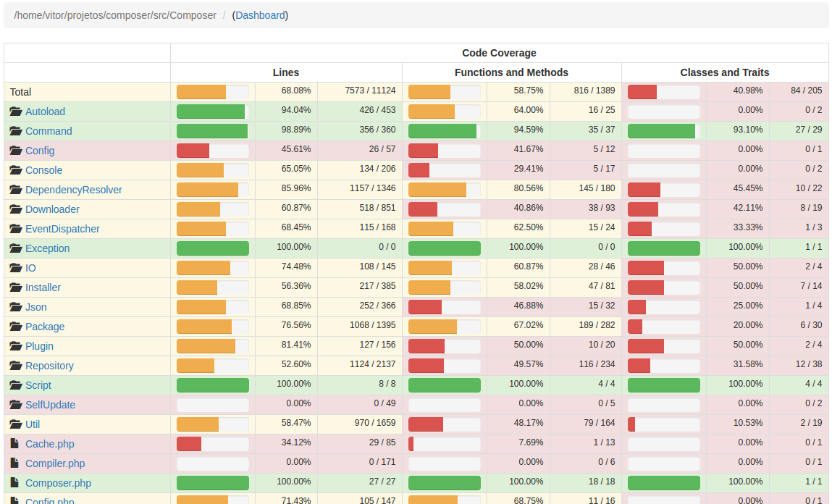Open the Json directory link
Viewport: 832px width, 504px height.
pos(36,307)
